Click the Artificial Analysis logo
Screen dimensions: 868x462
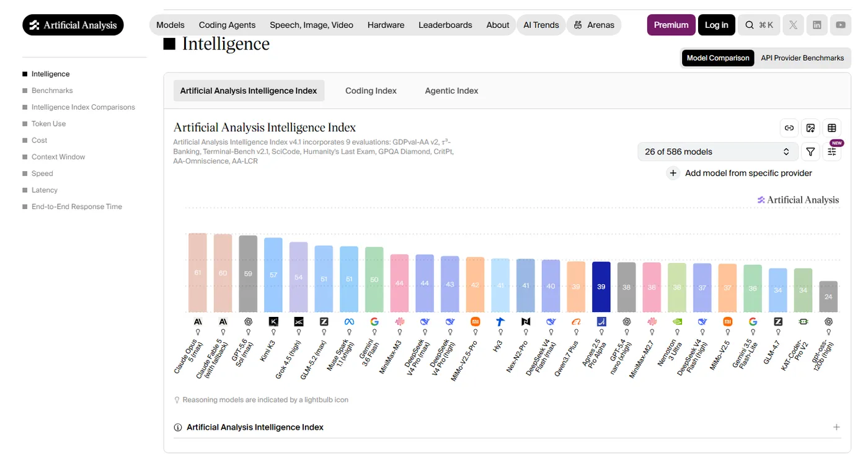pos(73,25)
